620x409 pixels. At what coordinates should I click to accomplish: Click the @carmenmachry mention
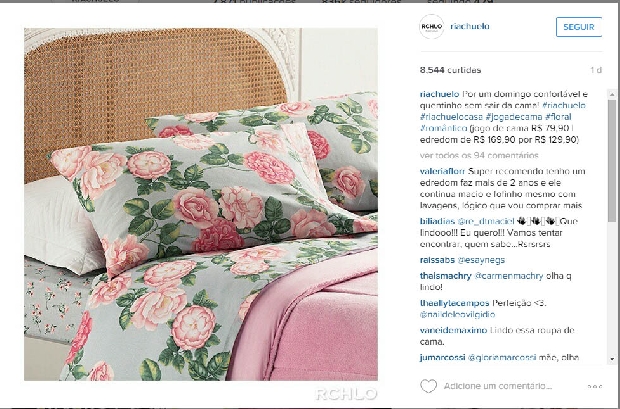point(508,276)
